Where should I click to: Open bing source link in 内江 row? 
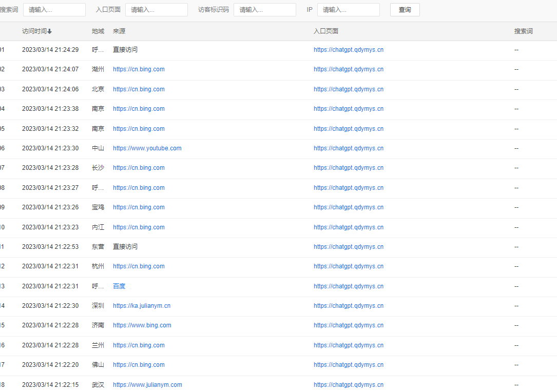click(139, 227)
